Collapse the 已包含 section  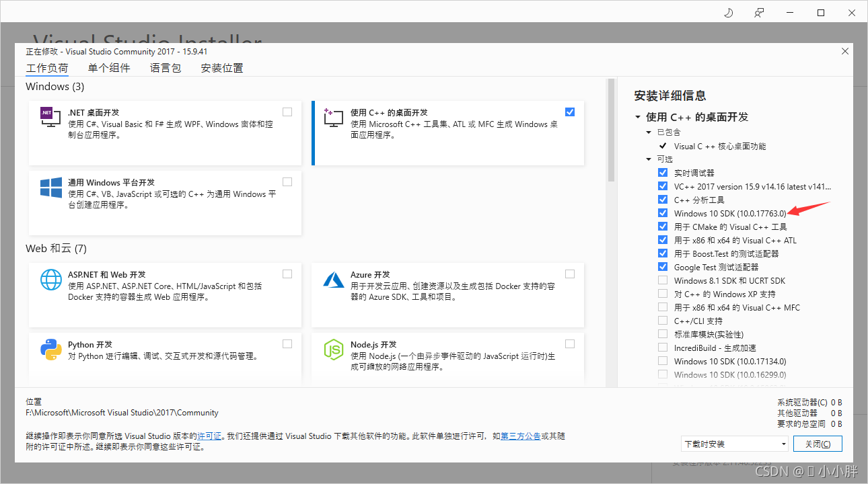[649, 132]
